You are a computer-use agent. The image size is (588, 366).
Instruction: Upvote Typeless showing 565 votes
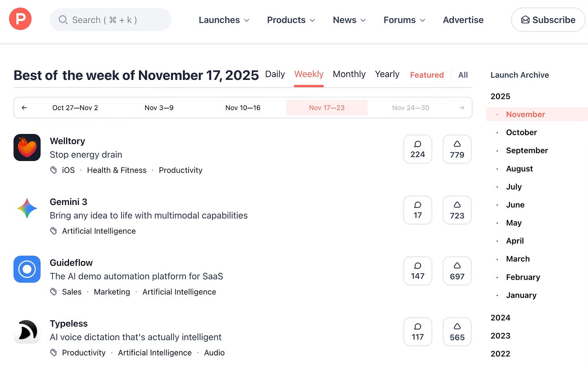(457, 332)
